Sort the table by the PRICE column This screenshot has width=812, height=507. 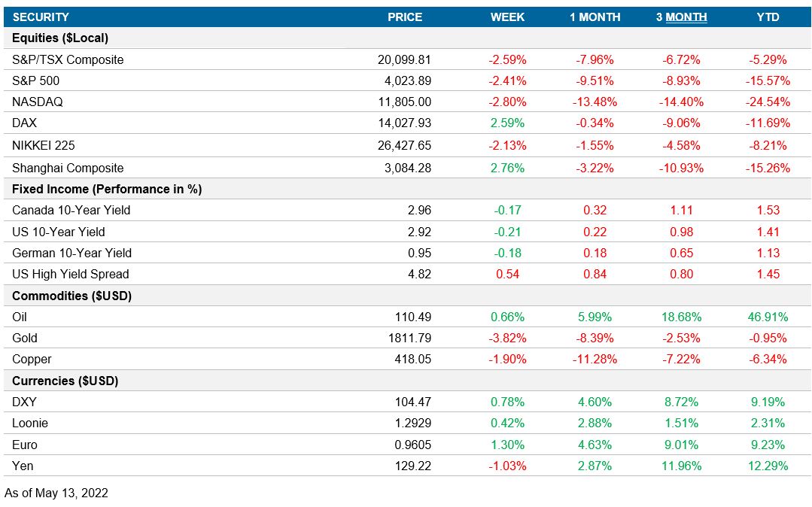click(x=405, y=17)
